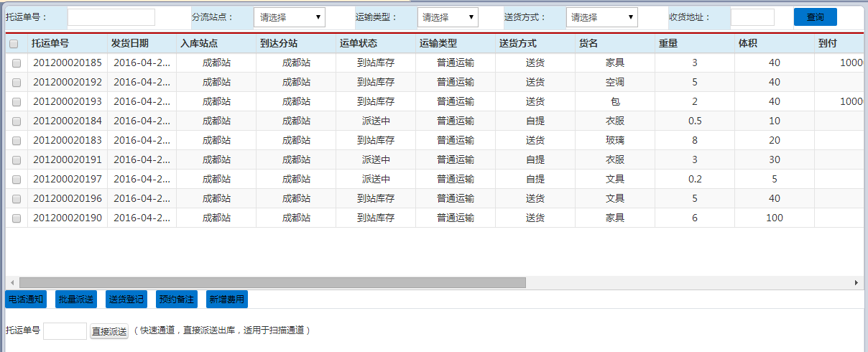Click the horizontal scrollbar right arrow
This screenshot has width=868, height=352.
click(x=856, y=283)
